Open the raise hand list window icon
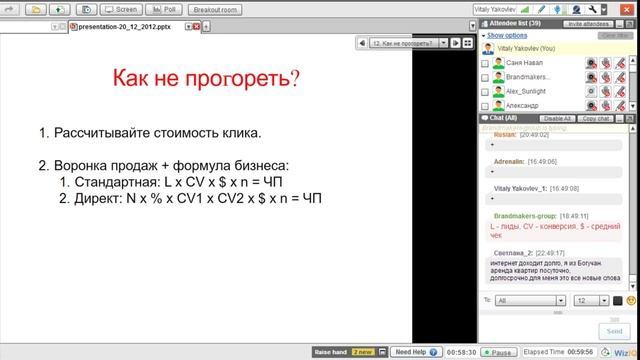640x360 pixels. click(x=382, y=352)
